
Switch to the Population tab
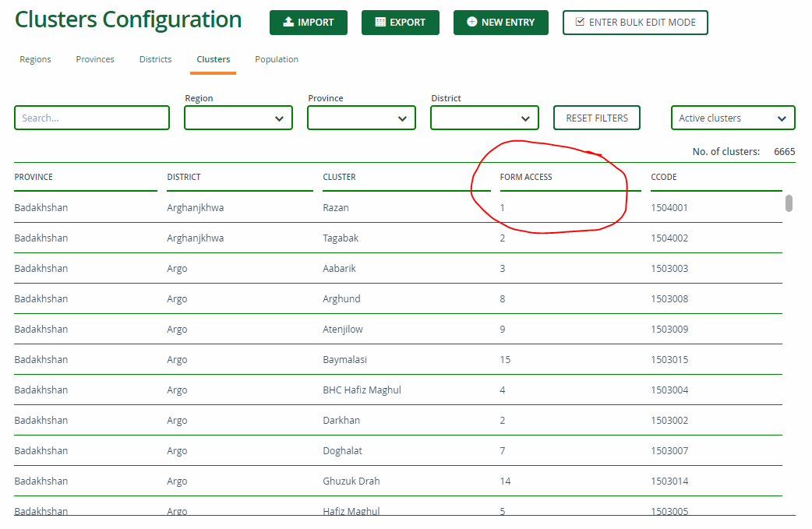point(276,59)
